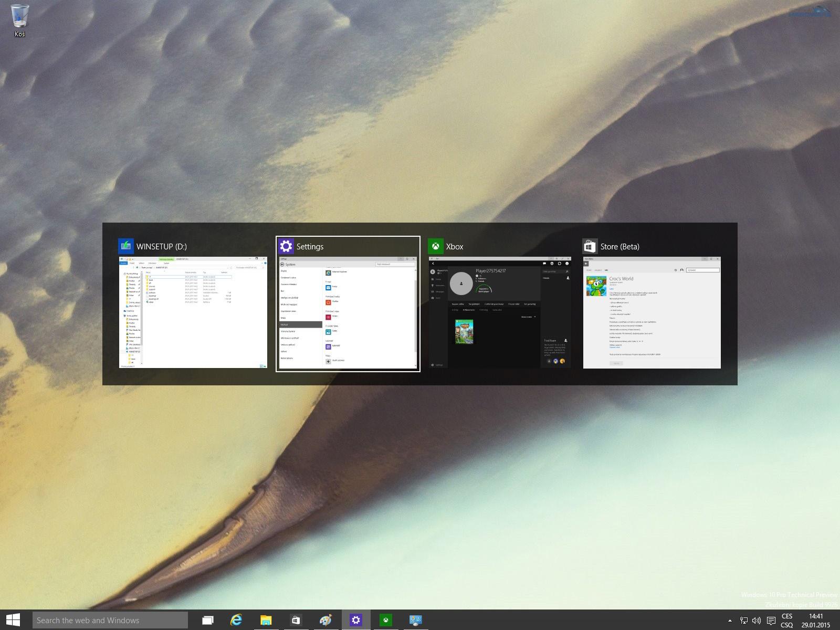Screen dimensions: 840x630
Task: Click the Settings gear taskbar button
Action: coord(356,620)
